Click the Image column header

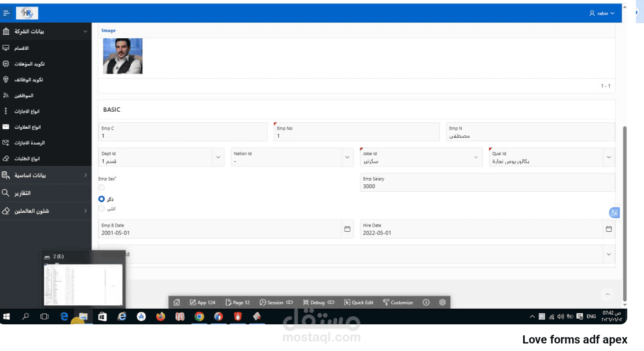pyautogui.click(x=108, y=31)
